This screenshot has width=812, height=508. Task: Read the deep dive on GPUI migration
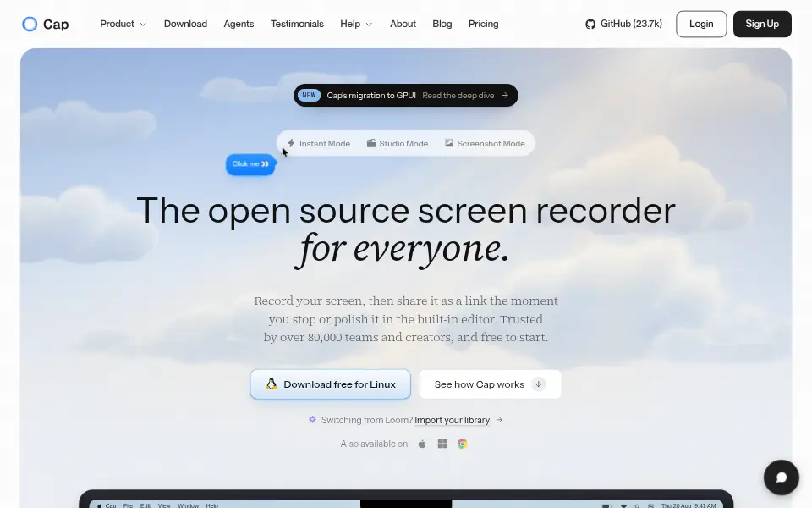point(458,96)
